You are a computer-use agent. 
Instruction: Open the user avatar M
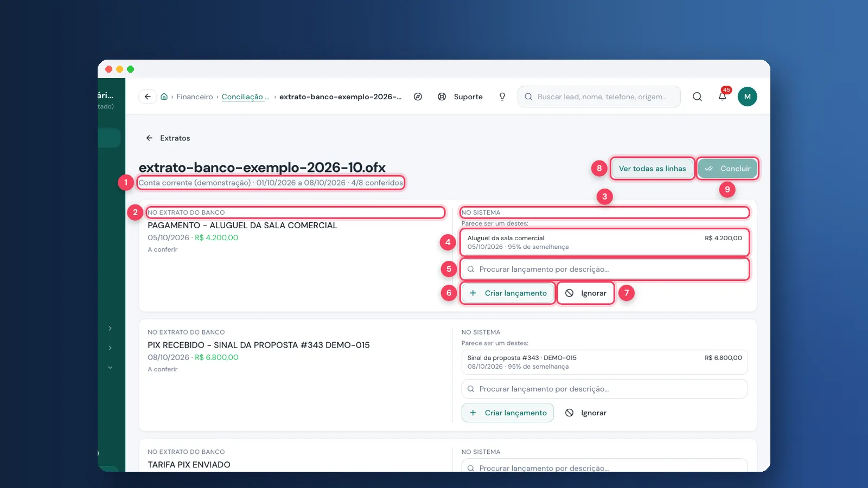click(747, 97)
